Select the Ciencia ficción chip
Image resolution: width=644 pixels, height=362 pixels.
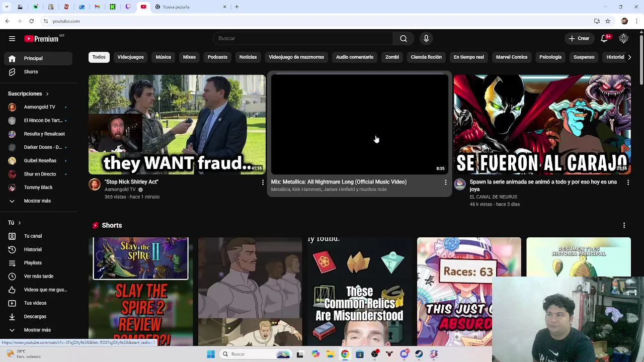[x=426, y=57]
